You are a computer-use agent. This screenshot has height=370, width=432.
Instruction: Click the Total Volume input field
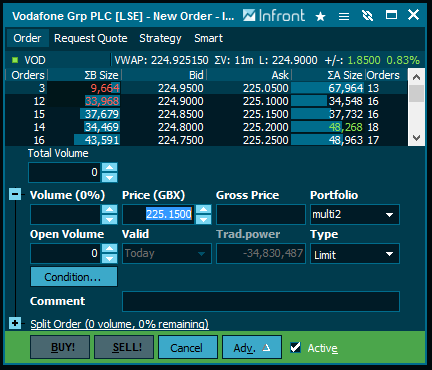[65, 172]
